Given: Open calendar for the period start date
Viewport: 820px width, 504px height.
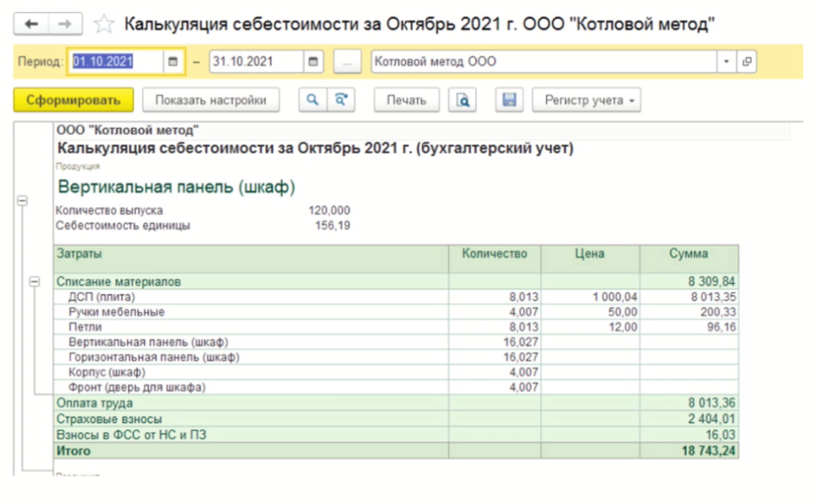Looking at the screenshot, I should (x=173, y=62).
